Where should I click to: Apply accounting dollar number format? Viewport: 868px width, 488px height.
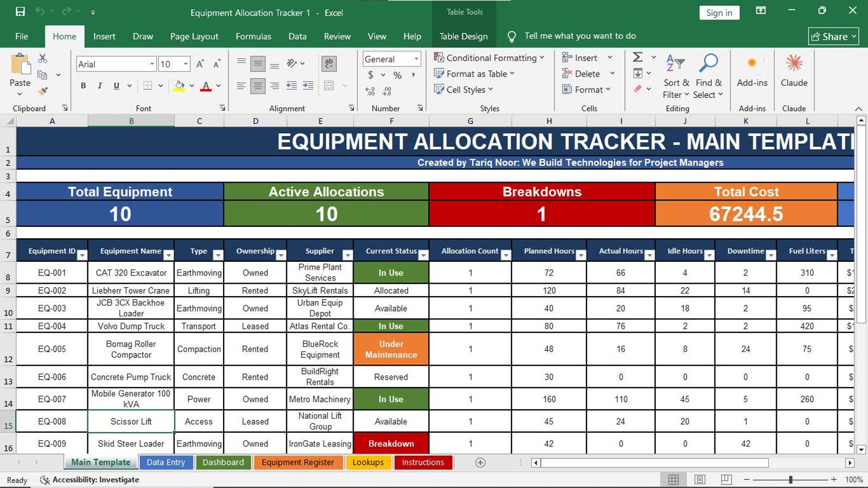point(371,75)
